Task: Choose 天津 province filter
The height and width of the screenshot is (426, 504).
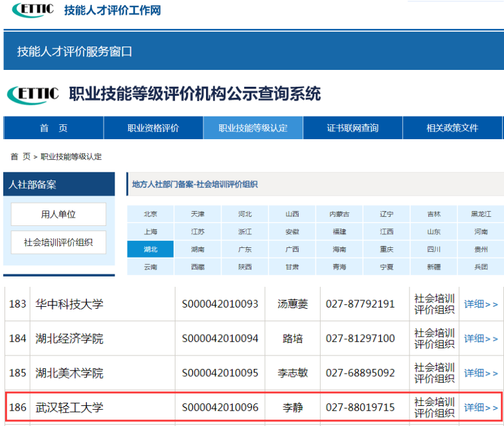Action: (x=198, y=214)
